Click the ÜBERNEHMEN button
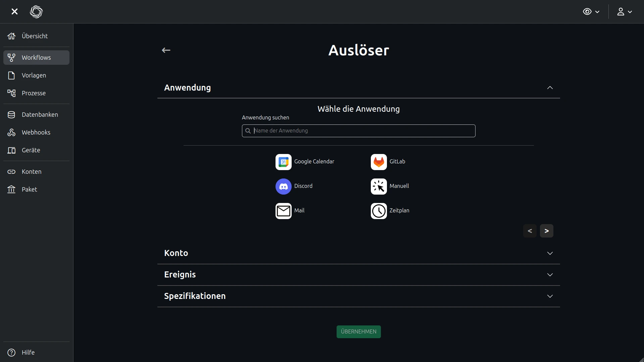 click(x=358, y=332)
